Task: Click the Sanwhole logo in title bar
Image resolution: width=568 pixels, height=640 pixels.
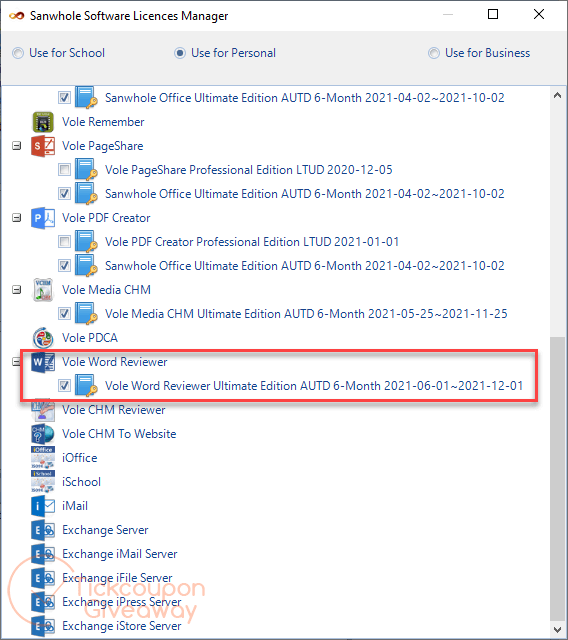Action: point(17,16)
